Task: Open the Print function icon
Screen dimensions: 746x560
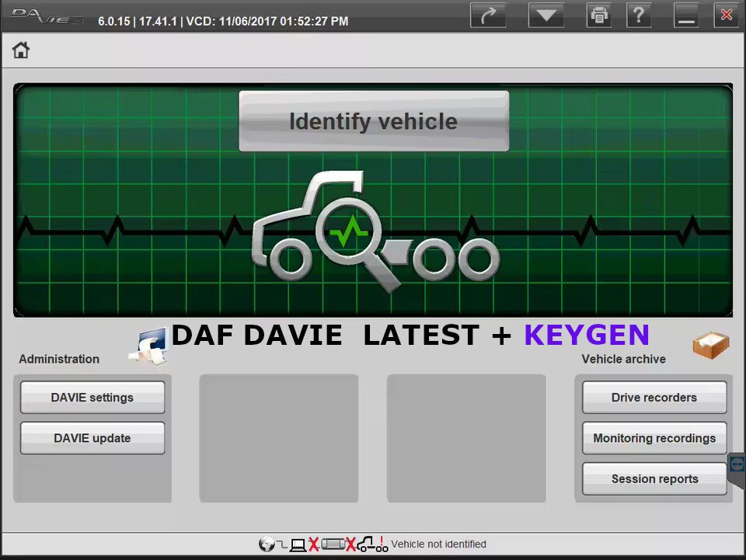Action: tap(598, 15)
